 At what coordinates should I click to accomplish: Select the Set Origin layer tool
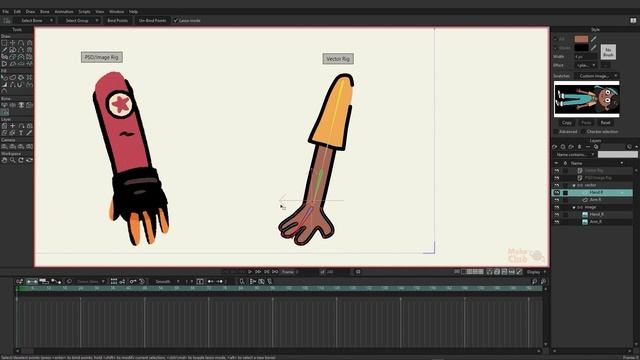tap(13, 126)
